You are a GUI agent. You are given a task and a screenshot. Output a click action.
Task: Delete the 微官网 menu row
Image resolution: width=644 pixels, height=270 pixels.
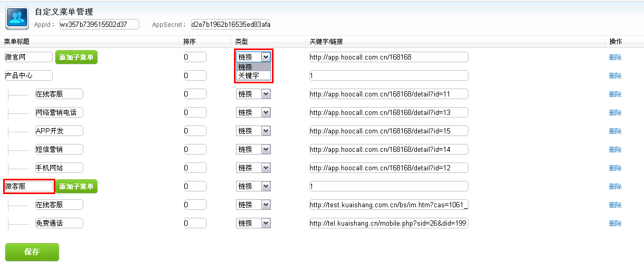615,57
